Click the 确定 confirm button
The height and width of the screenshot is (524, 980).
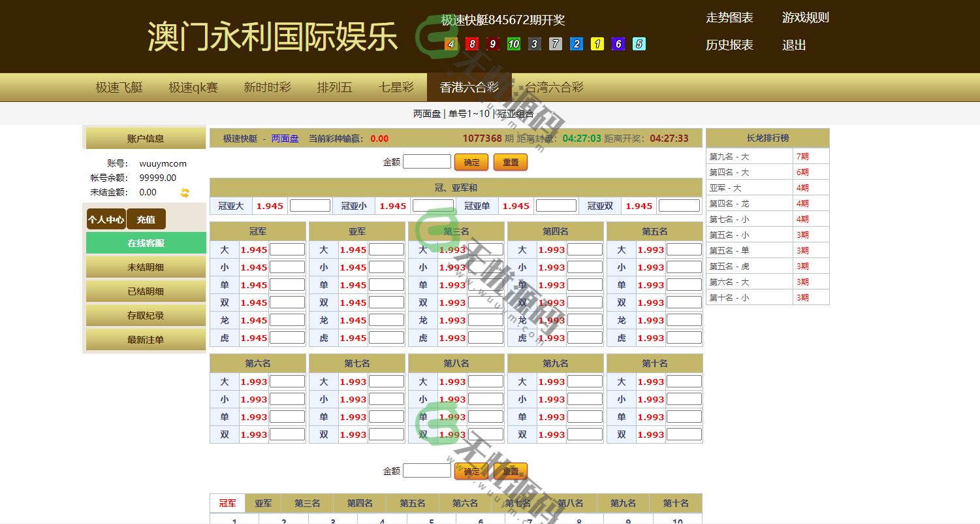coord(471,161)
